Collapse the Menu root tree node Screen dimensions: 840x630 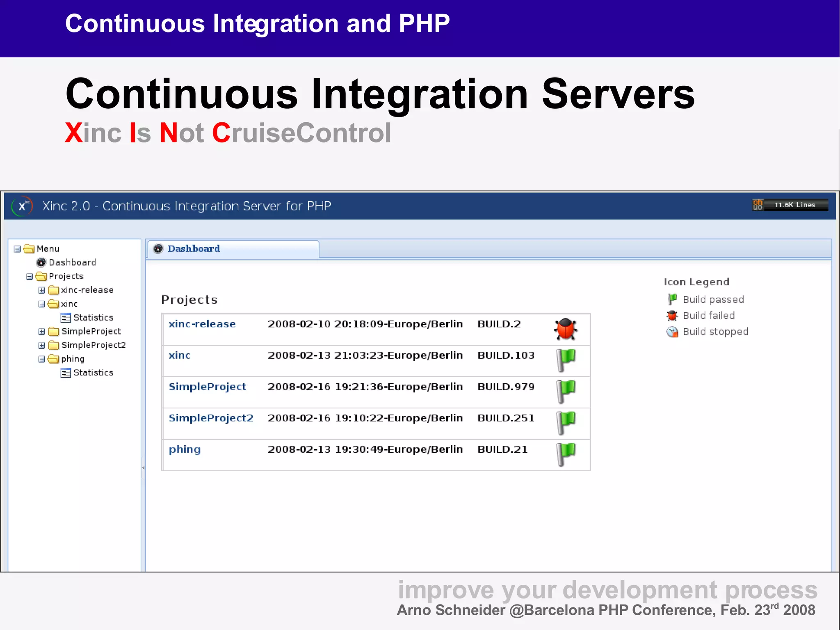click(17, 249)
